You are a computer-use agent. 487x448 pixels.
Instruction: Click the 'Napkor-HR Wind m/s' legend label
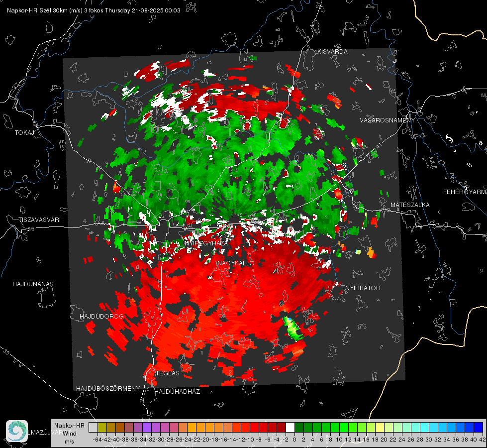tap(69, 434)
